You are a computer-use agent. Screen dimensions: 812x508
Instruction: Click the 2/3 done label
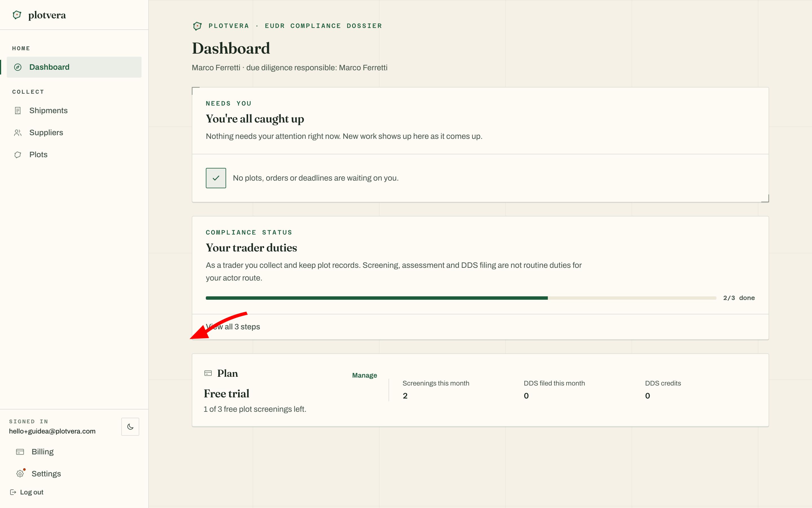click(x=739, y=298)
